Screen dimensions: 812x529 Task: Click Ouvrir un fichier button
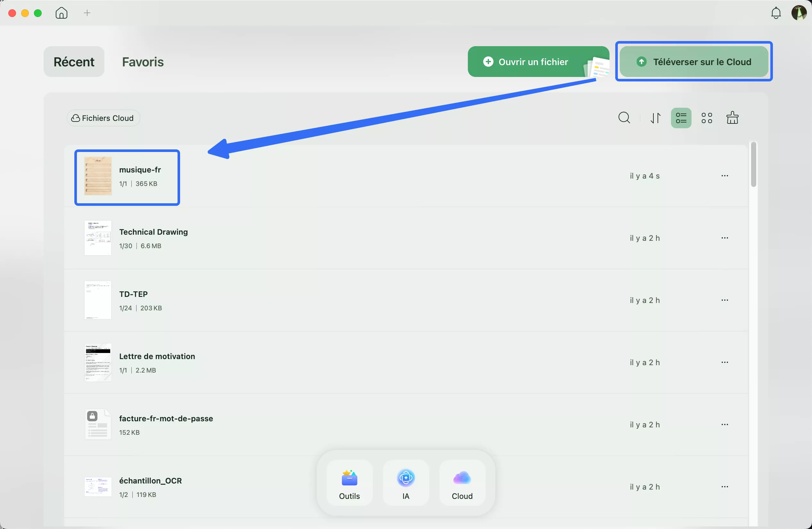pos(533,62)
